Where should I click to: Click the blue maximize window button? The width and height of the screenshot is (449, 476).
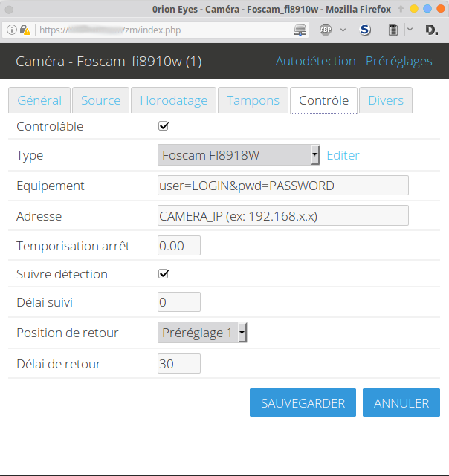[427, 9]
